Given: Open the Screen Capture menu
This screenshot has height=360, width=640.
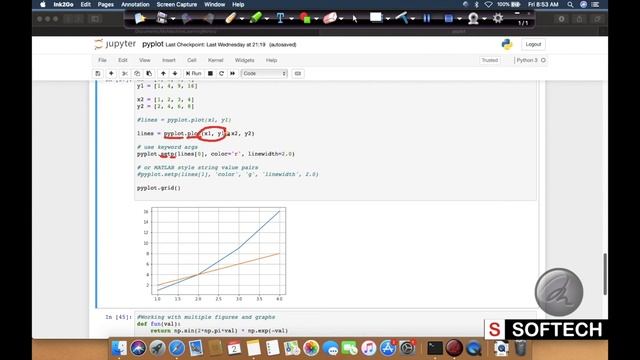Looking at the screenshot, I should [177, 4].
